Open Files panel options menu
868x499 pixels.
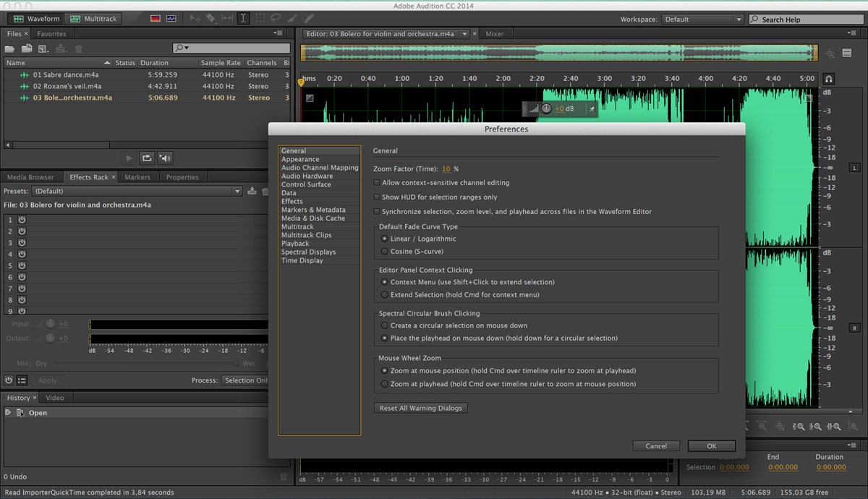point(278,33)
